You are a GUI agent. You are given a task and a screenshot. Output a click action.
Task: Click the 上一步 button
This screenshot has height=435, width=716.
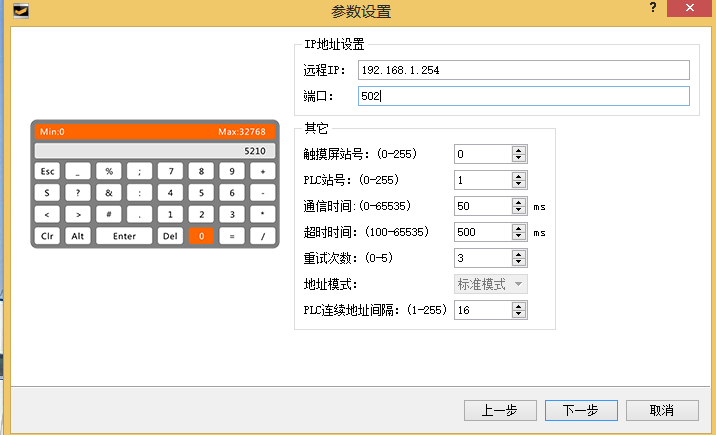(x=499, y=410)
